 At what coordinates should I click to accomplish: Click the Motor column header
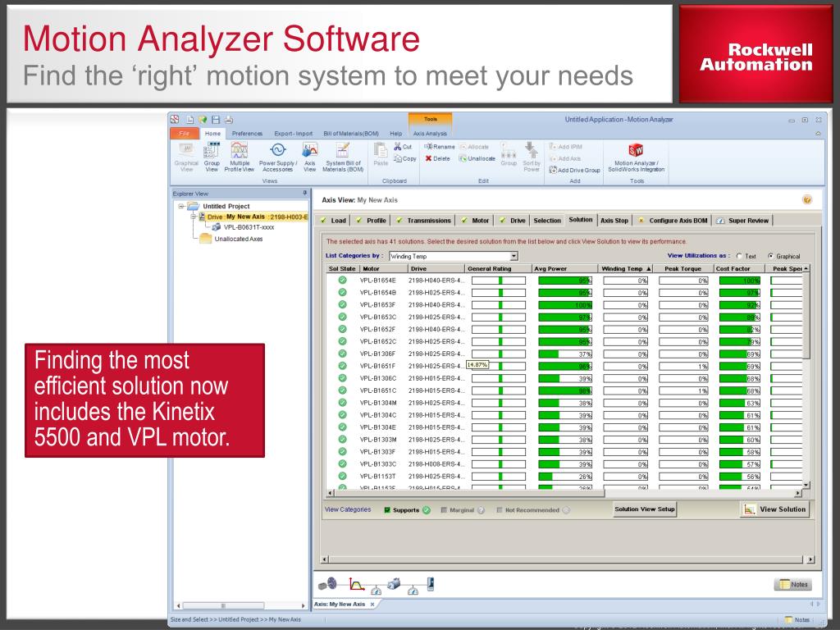[x=384, y=268]
